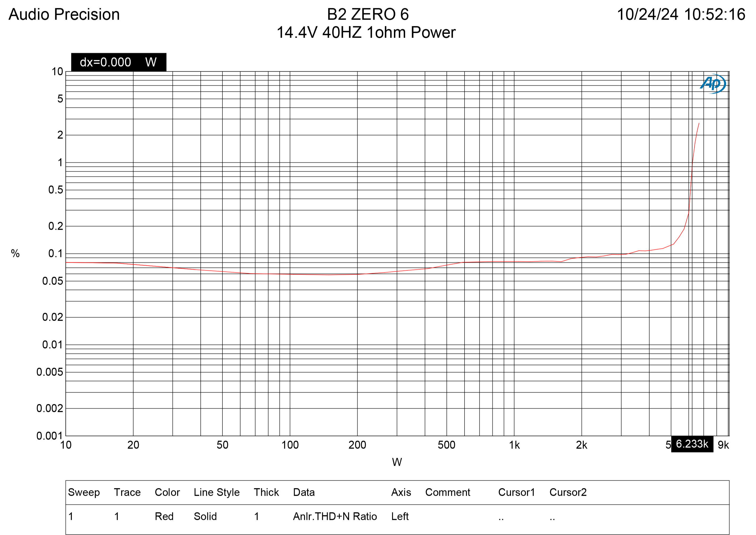The image size is (756, 535).
Task: Click the "Red" color cell in the legend
Action: [164, 516]
